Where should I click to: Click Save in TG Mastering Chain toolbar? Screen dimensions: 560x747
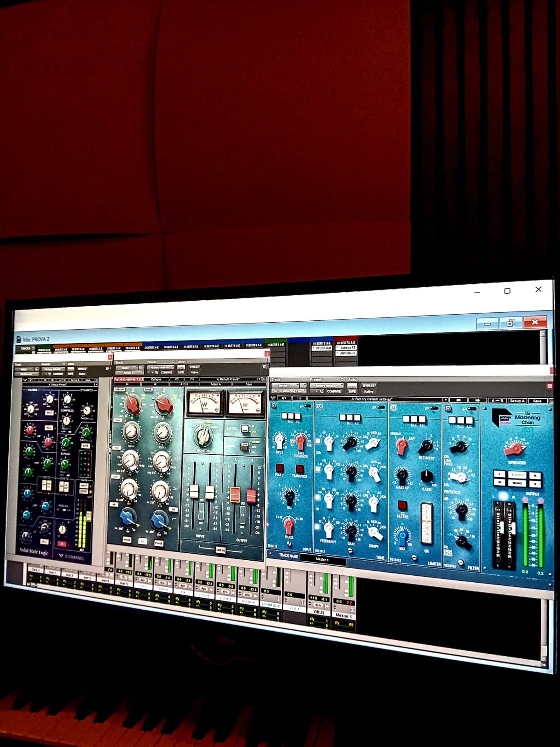(x=538, y=401)
